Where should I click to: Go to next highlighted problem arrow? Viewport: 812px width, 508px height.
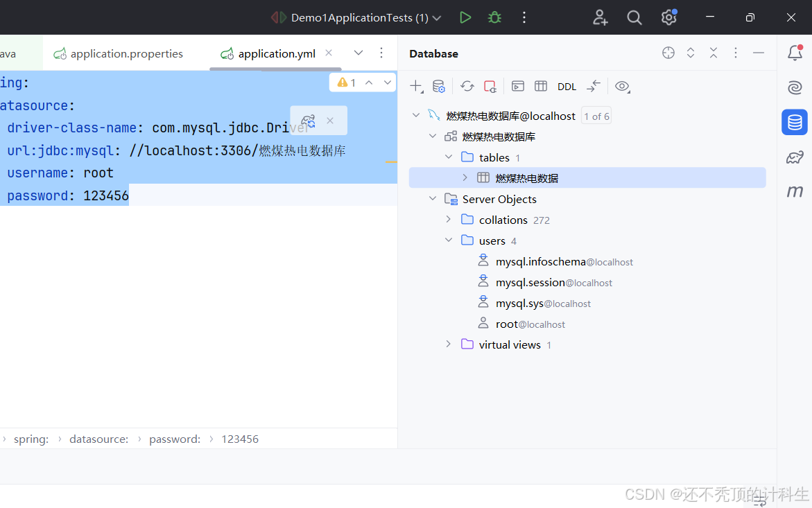(388, 82)
